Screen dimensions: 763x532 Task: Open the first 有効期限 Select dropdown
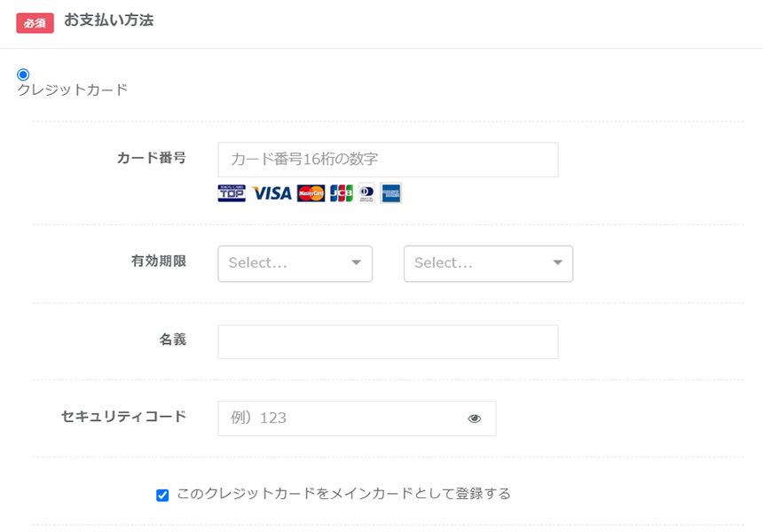[x=295, y=263]
